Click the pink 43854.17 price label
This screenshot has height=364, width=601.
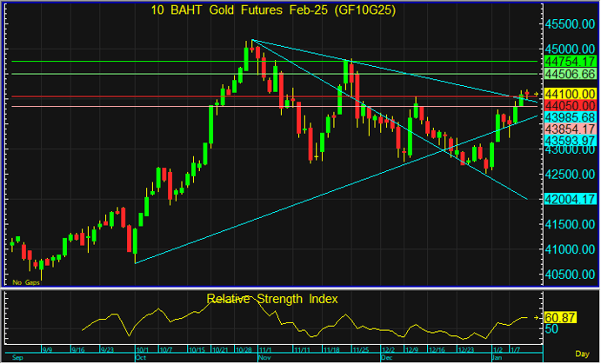(569, 129)
